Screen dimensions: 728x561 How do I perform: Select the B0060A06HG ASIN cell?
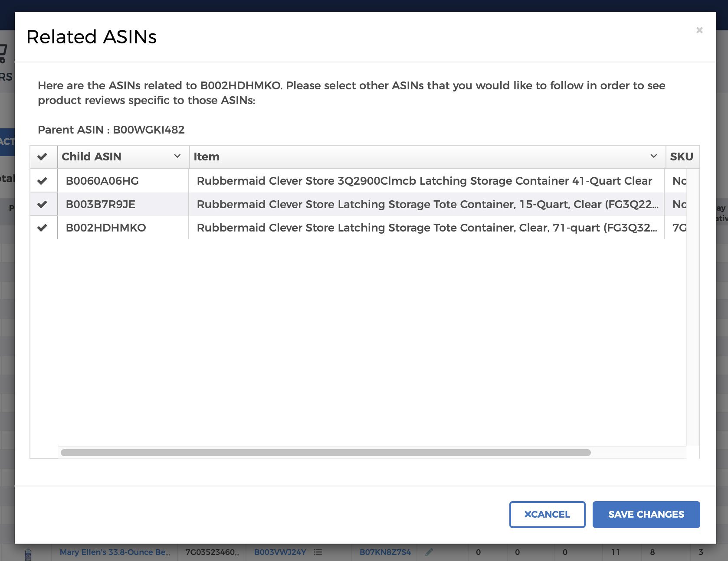coord(123,181)
